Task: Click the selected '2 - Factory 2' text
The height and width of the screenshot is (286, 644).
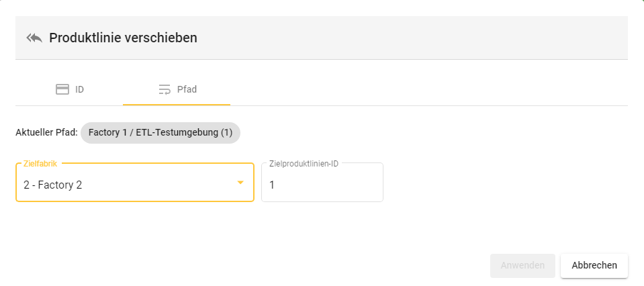Action: tap(53, 185)
